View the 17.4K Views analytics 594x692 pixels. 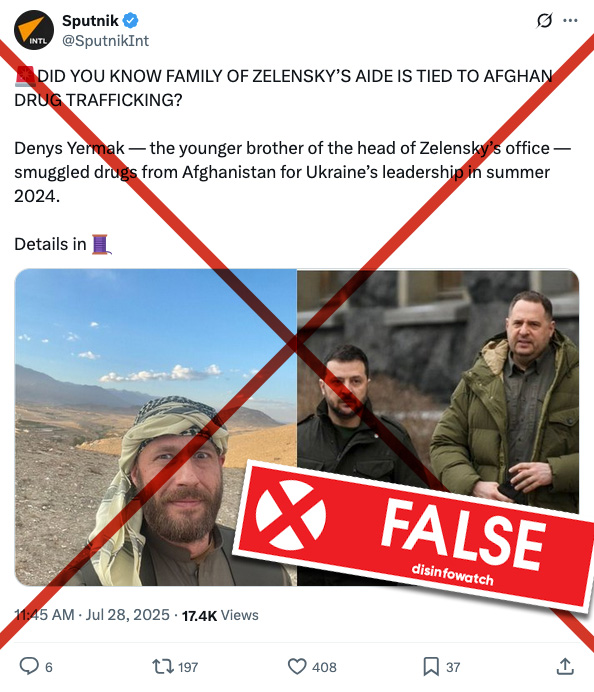pyautogui.click(x=220, y=615)
